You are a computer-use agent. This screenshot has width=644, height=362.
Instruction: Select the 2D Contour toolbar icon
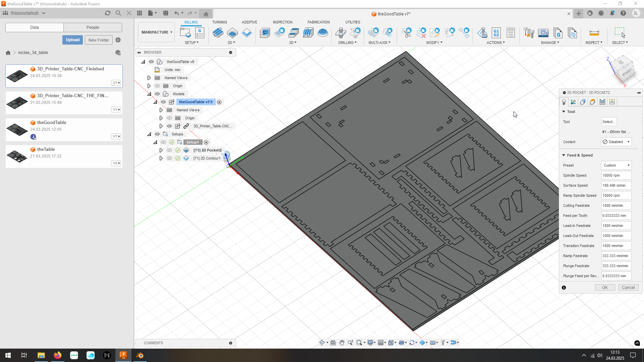click(x=247, y=33)
